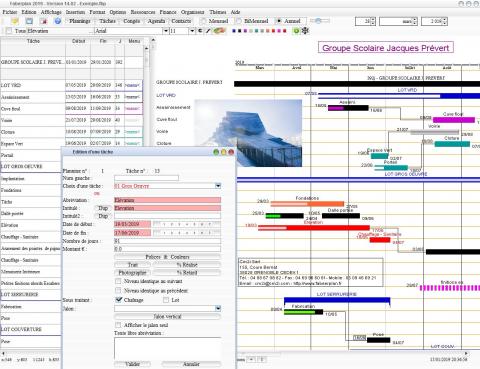This screenshot has height=369, width=480.
Task: Click the green round refresh icon
Action: pyautogui.click(x=296, y=31)
